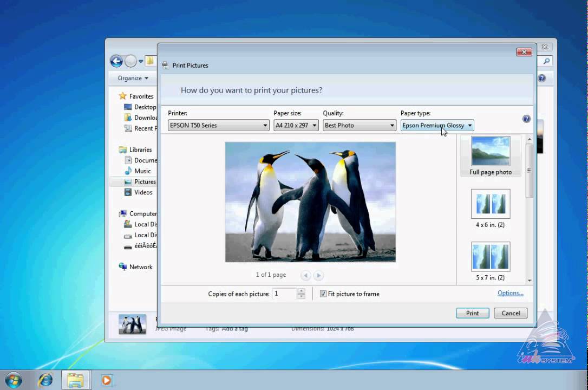Click penguins thumbnail in Explorer details pane

(x=132, y=324)
